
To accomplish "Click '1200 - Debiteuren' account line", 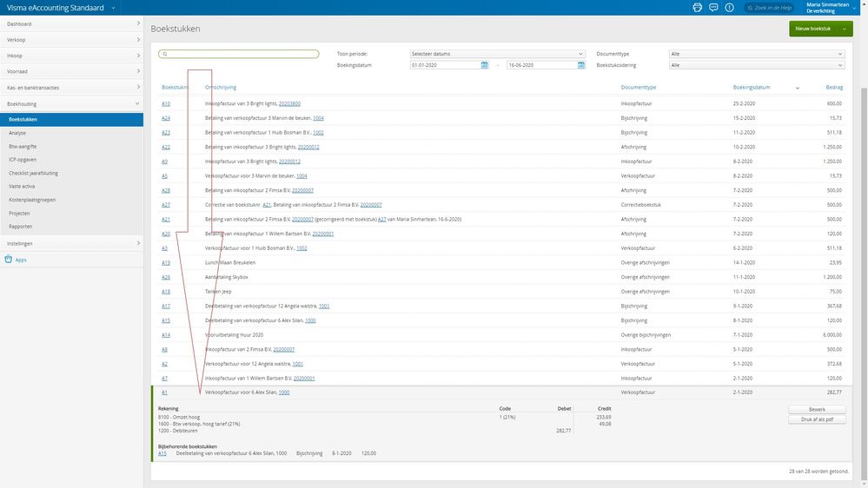I will [178, 431].
